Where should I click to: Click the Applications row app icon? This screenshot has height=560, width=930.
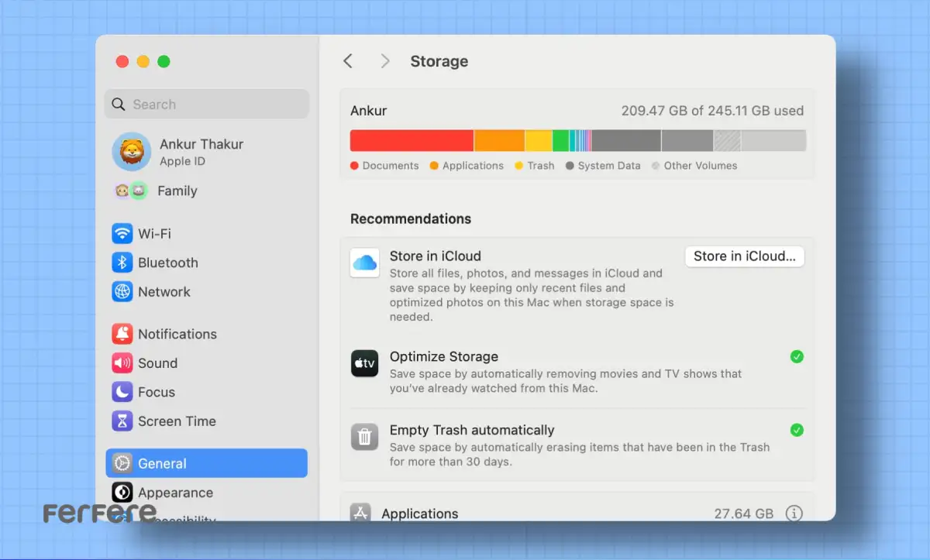(360, 513)
